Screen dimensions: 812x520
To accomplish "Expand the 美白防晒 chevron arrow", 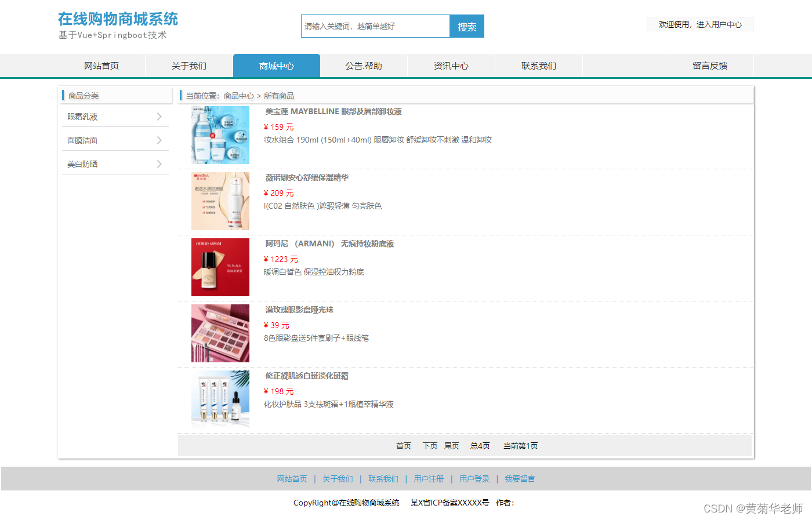I will [x=159, y=164].
